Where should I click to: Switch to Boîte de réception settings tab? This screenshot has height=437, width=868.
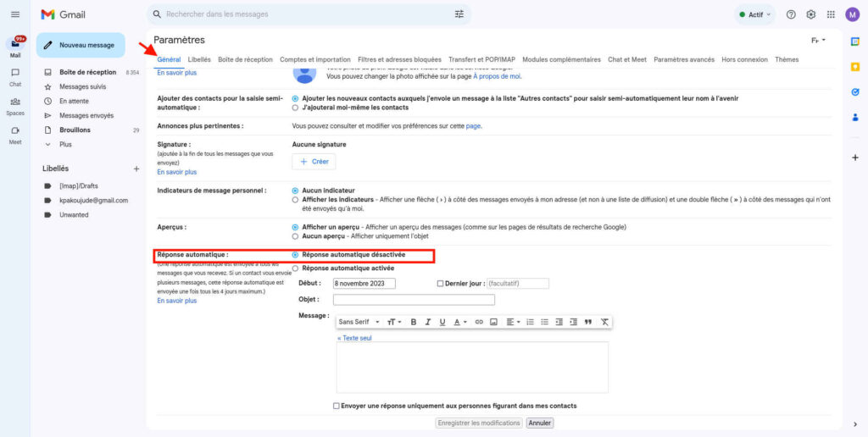245,60
